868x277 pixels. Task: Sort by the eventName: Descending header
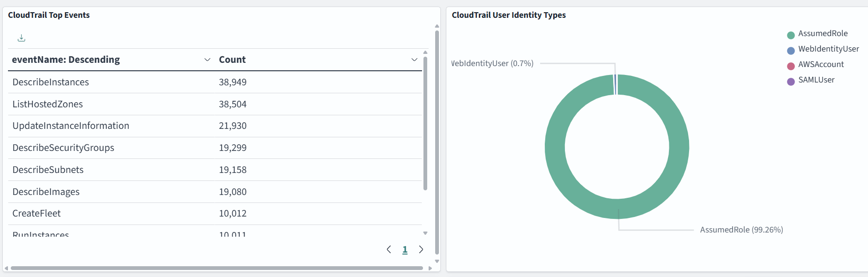(66, 60)
